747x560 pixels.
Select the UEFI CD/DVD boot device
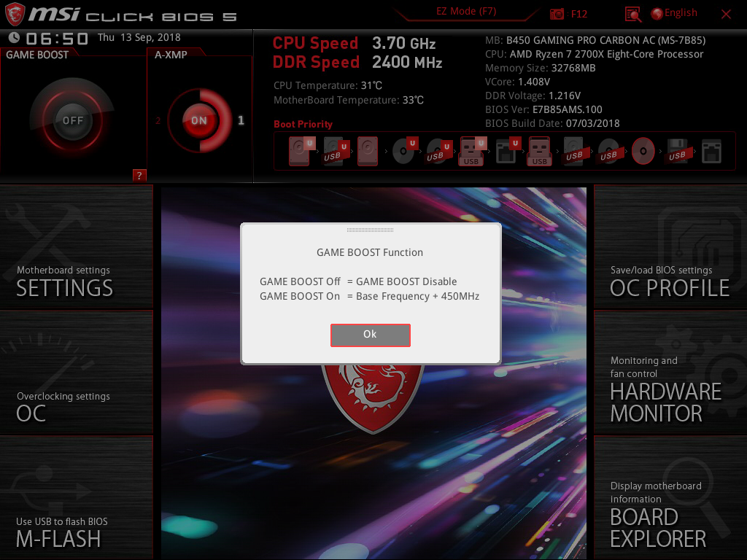point(404,151)
